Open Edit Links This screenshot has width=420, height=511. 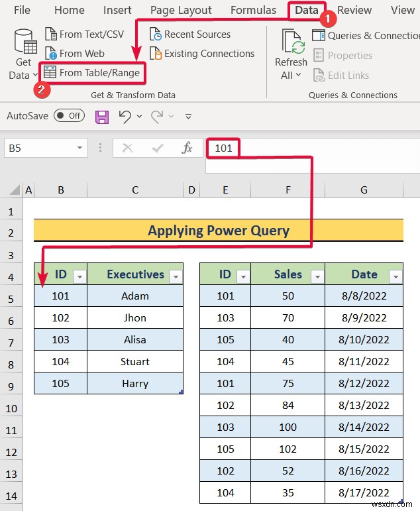(341, 76)
